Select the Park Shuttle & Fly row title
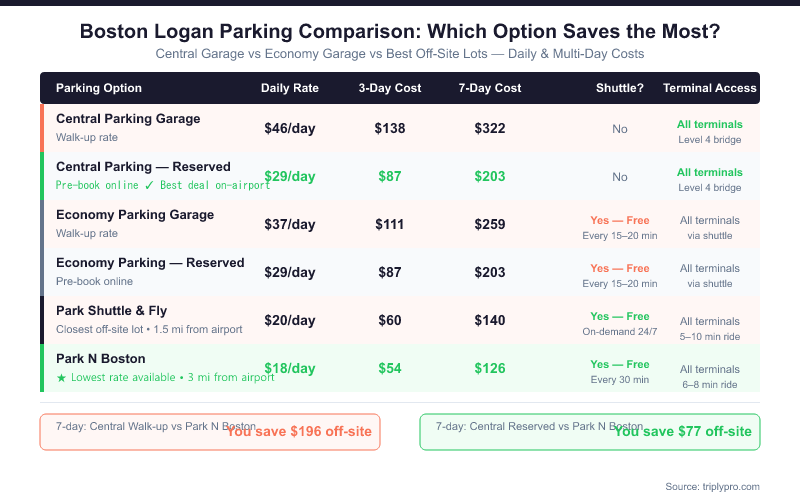The image size is (800, 500). [112, 311]
